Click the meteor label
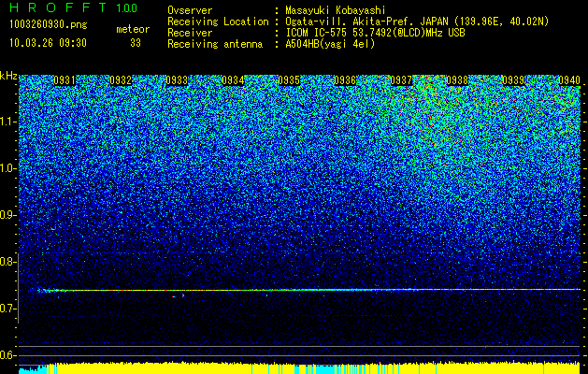This screenshot has width=588, height=374. pos(133,29)
